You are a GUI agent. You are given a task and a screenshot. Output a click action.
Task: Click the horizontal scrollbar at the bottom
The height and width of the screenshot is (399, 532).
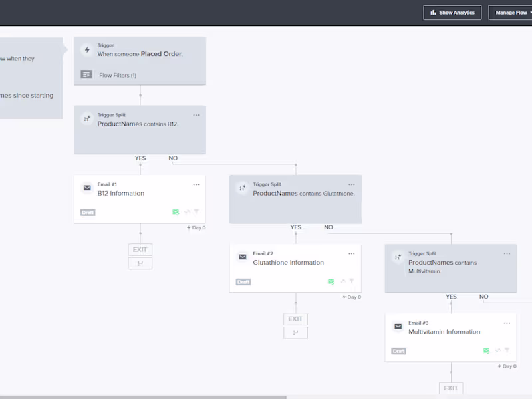point(143,397)
